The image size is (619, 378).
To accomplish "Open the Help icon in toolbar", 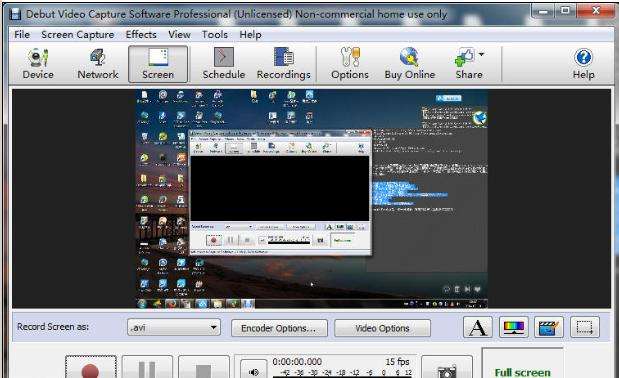I will point(583,64).
